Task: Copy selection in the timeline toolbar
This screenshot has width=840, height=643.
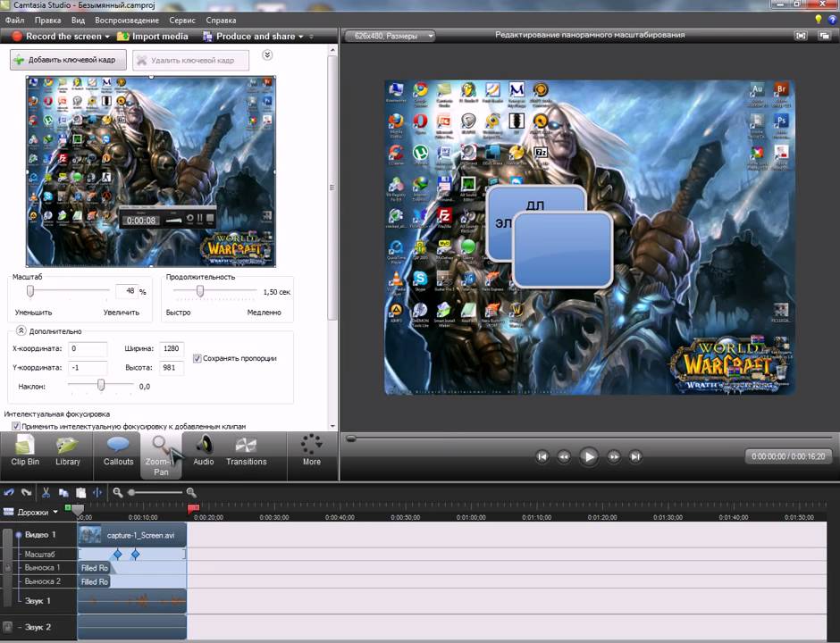Action: tap(63, 493)
